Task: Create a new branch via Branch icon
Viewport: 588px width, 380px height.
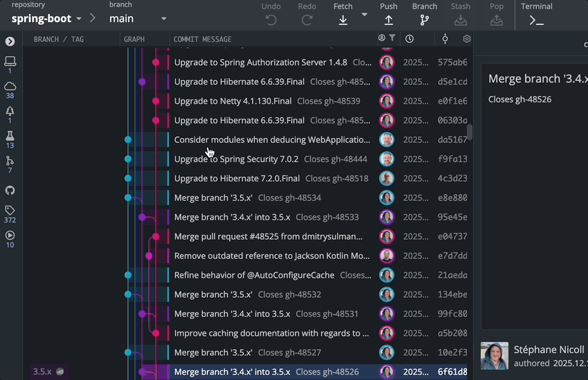Action: (424, 15)
